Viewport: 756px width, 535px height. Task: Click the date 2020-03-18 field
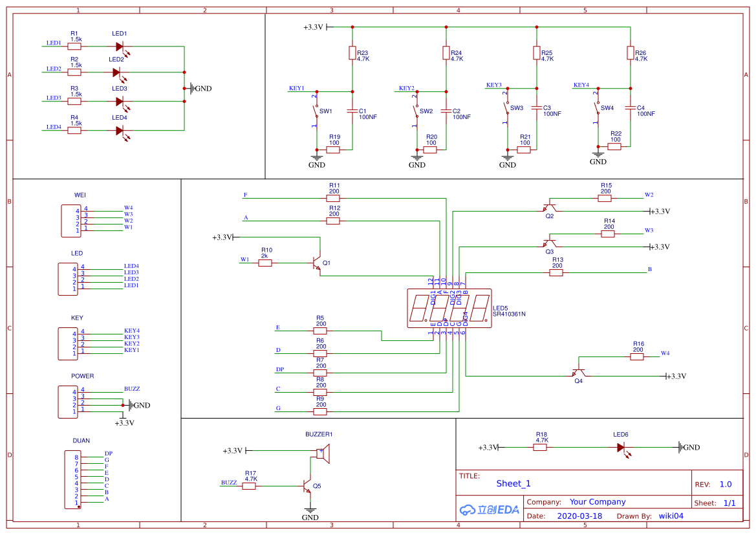(579, 516)
